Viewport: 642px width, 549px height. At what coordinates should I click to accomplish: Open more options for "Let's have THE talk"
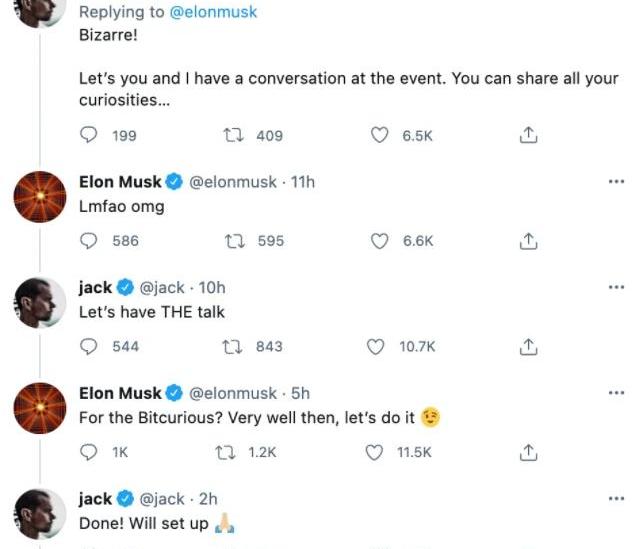point(616,288)
